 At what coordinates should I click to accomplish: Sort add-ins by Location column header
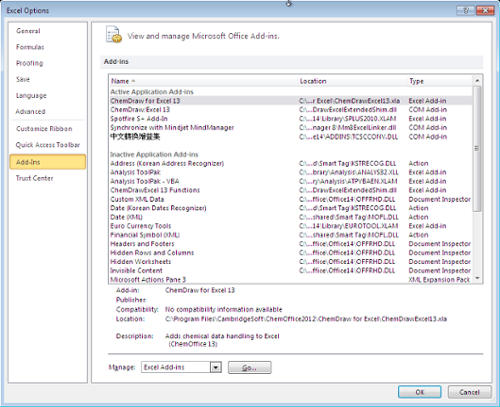point(352,81)
